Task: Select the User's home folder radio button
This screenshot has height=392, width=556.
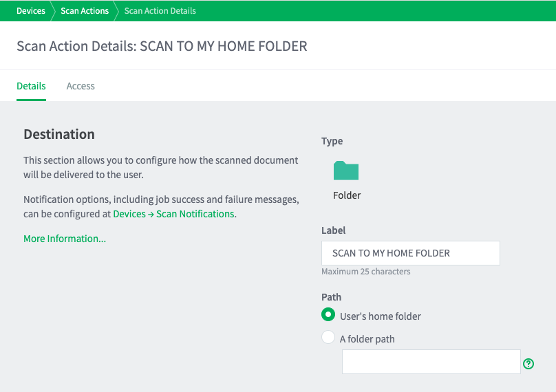Action: pyautogui.click(x=328, y=314)
